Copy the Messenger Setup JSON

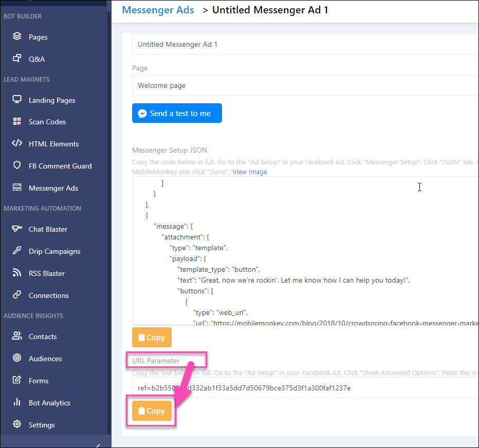(x=152, y=337)
